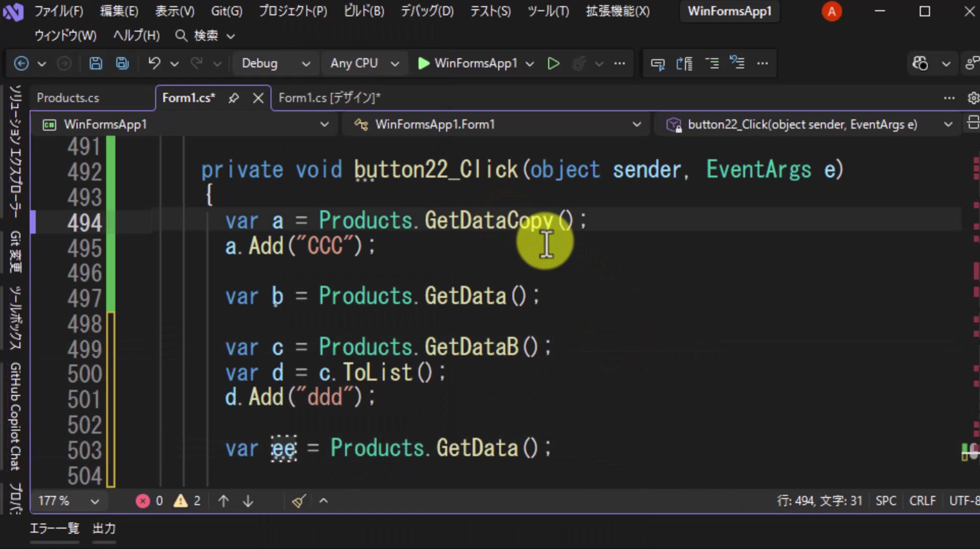Close the Form1.cs* tab
This screenshot has height=549, width=980.
(258, 98)
